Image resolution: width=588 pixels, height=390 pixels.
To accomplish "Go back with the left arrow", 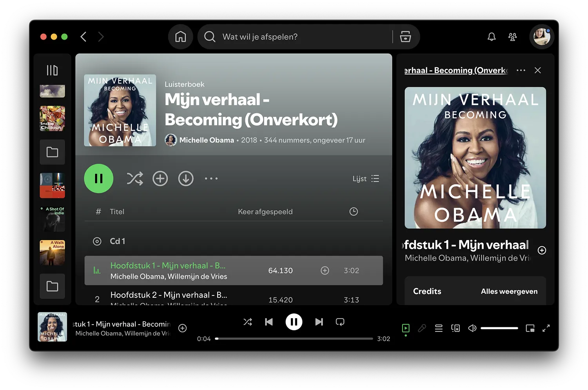I will pyautogui.click(x=83, y=37).
